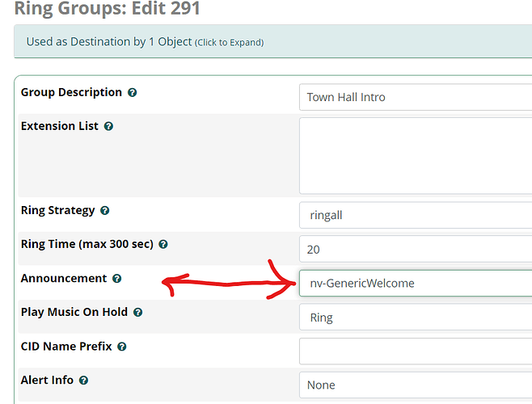Click the Play Music On Hold help icon
Viewport: 532px width, 404px height.
pyautogui.click(x=137, y=312)
